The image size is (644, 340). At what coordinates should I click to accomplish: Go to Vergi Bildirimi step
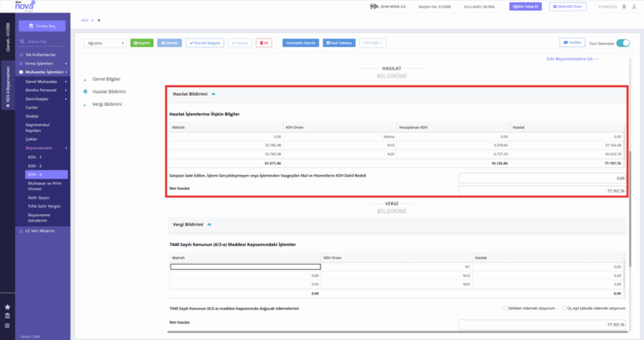pyautogui.click(x=107, y=104)
